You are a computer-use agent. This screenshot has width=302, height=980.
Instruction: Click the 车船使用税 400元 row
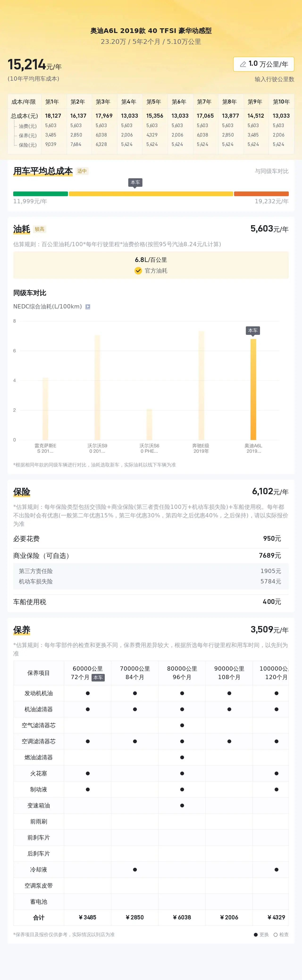[x=151, y=602]
